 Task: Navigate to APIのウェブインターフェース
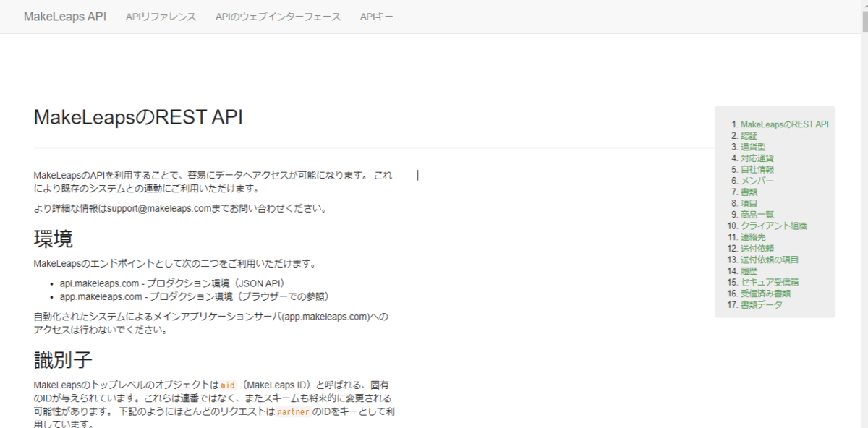point(278,17)
